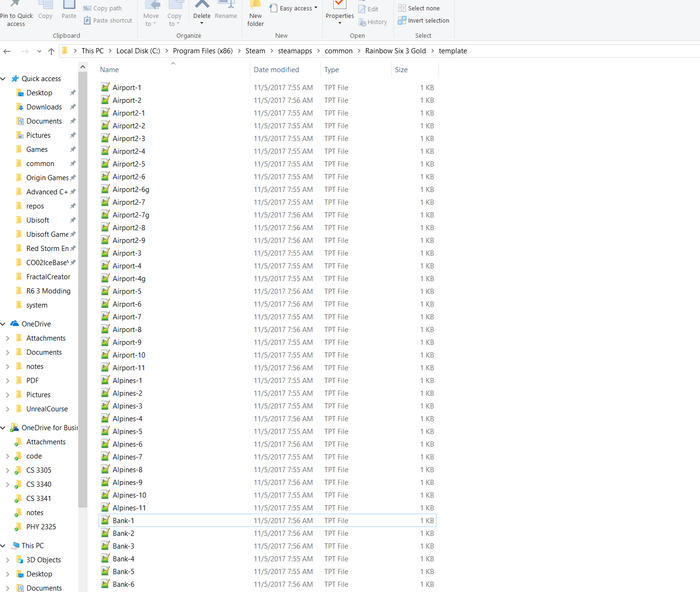Image resolution: width=700 pixels, height=592 pixels.
Task: Select the Airport2-6g file name
Action: point(131,190)
